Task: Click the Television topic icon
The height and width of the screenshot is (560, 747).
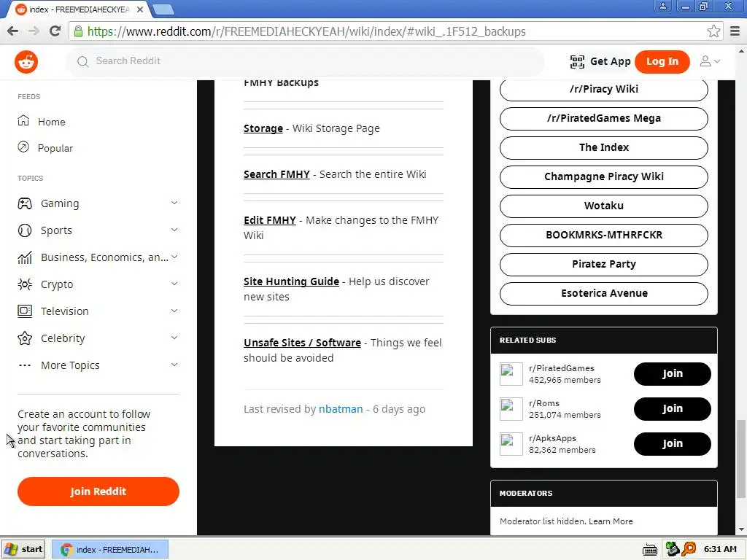Action: pyautogui.click(x=25, y=311)
